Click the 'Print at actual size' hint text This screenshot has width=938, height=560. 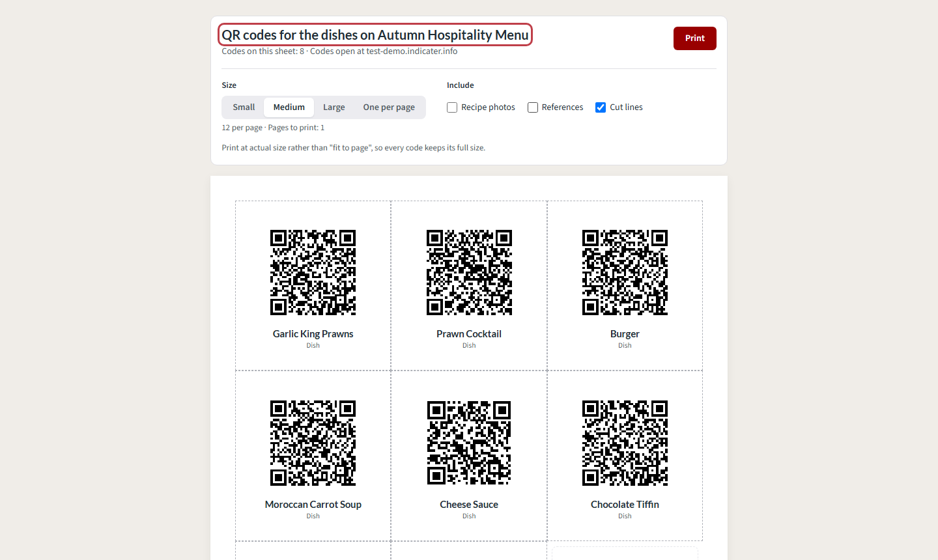click(353, 148)
